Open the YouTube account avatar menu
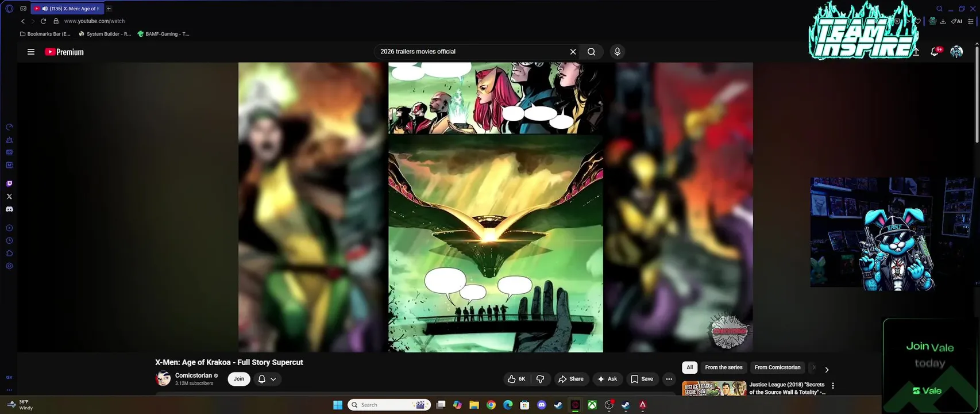This screenshot has width=980, height=414. click(x=956, y=52)
